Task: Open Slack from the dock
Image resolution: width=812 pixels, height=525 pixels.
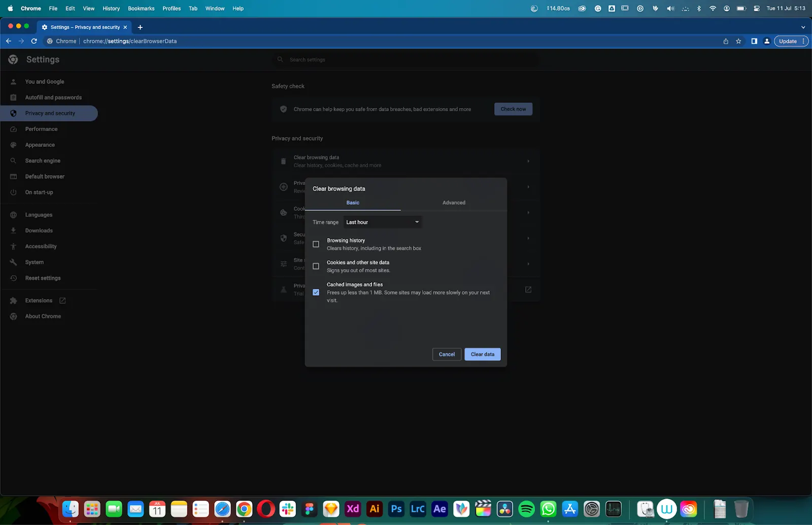Action: (288, 509)
